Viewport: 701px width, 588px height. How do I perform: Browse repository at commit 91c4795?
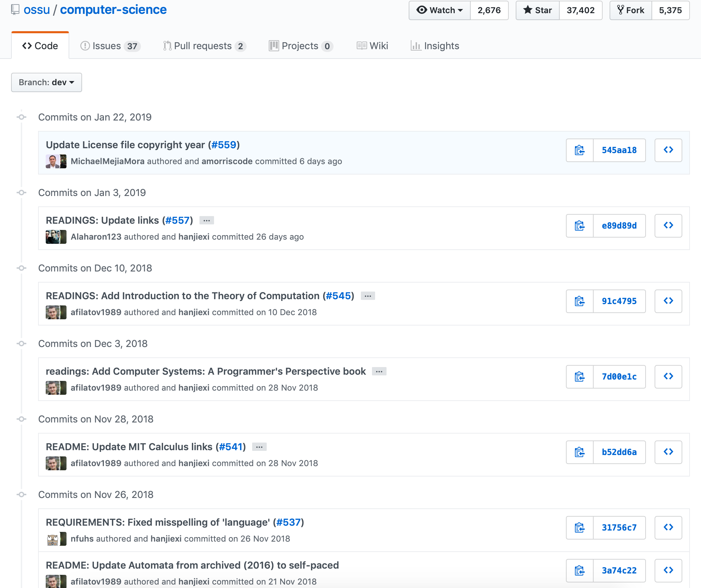(668, 301)
